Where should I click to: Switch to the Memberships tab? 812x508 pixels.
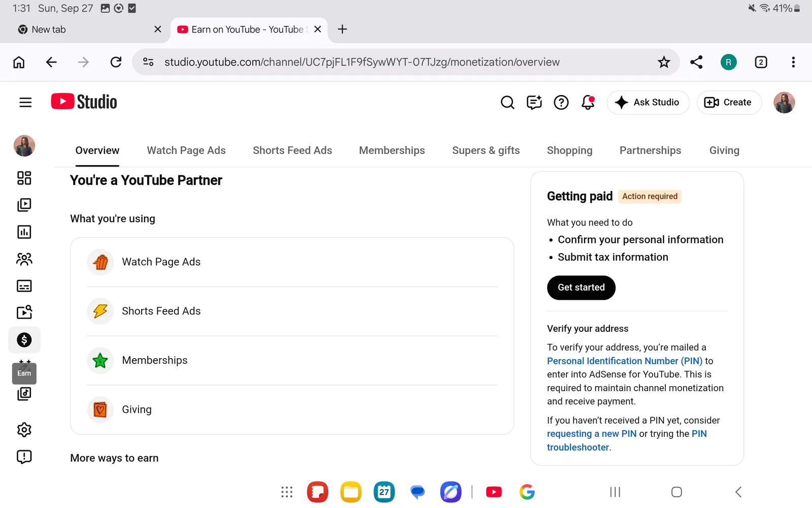[x=392, y=150]
